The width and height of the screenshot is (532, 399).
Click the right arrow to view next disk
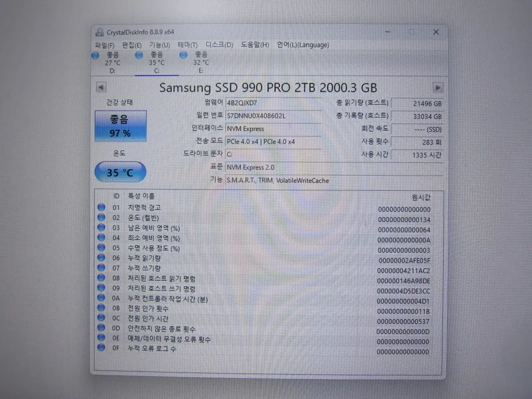[438, 87]
